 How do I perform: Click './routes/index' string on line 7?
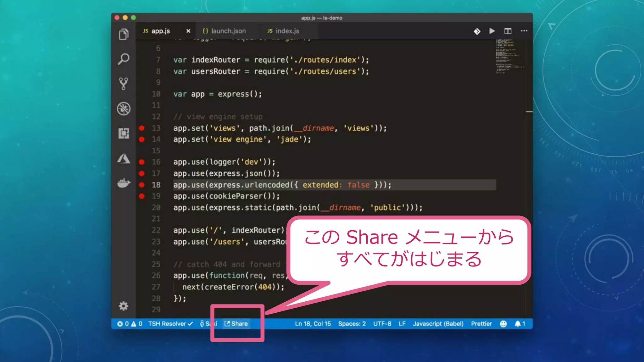tap(325, 60)
